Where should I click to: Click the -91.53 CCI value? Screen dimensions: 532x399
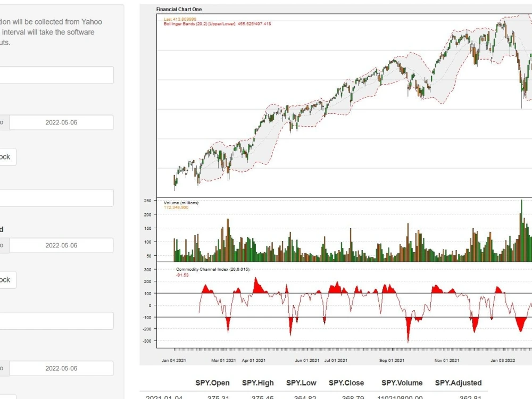[182, 275]
